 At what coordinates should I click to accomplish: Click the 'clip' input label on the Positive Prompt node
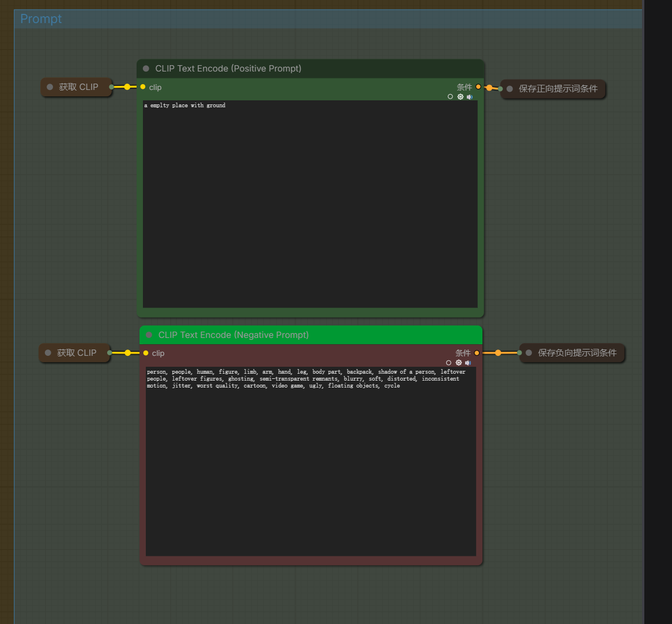[x=155, y=88]
